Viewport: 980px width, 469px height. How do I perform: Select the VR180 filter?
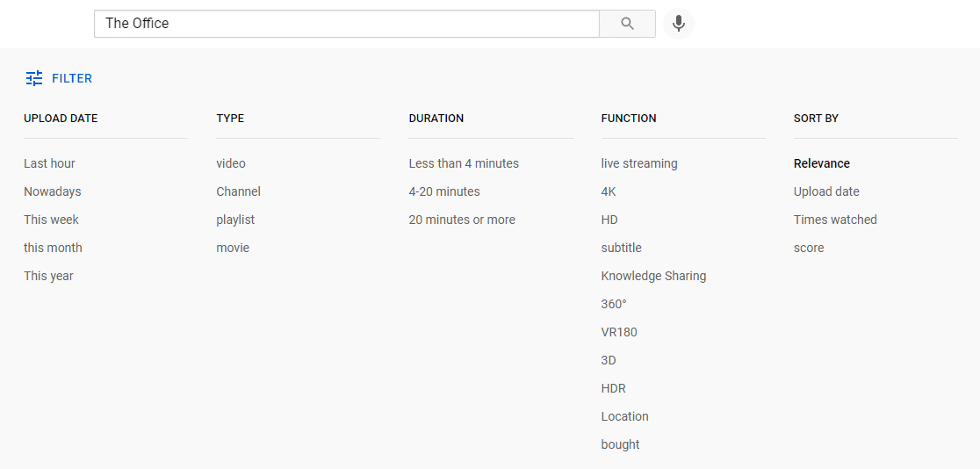pyautogui.click(x=619, y=332)
